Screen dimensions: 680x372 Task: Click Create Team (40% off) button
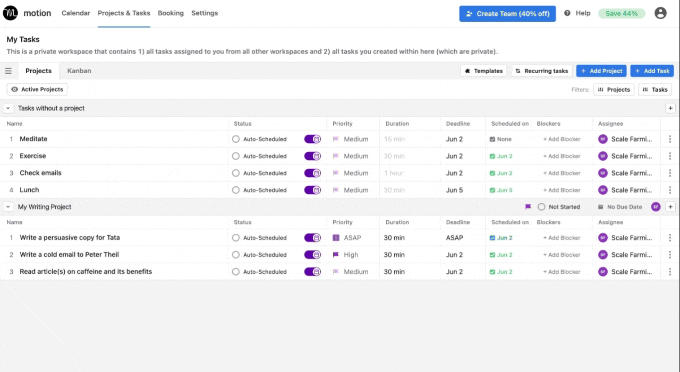[507, 14]
